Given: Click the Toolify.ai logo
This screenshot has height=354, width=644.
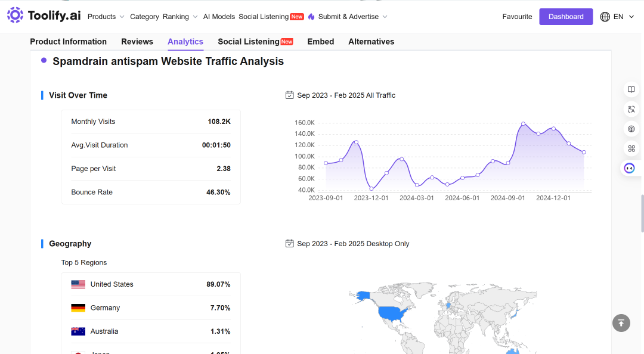Looking at the screenshot, I should tap(44, 15).
